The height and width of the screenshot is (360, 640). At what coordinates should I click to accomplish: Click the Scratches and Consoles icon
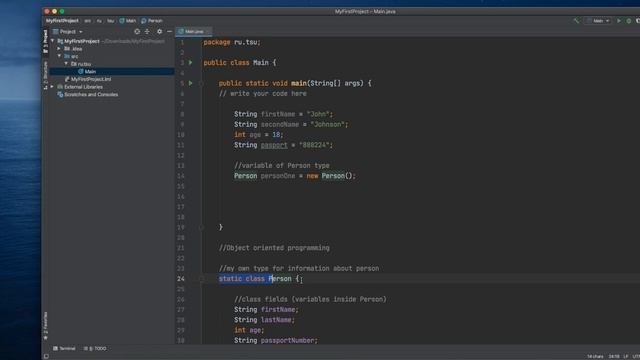60,94
